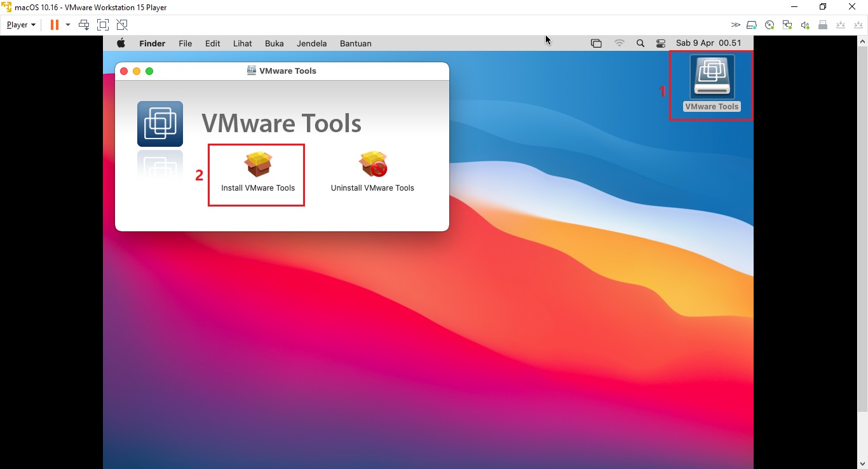Zoom VMware Tools window with green button
868x469 pixels.
pos(149,71)
